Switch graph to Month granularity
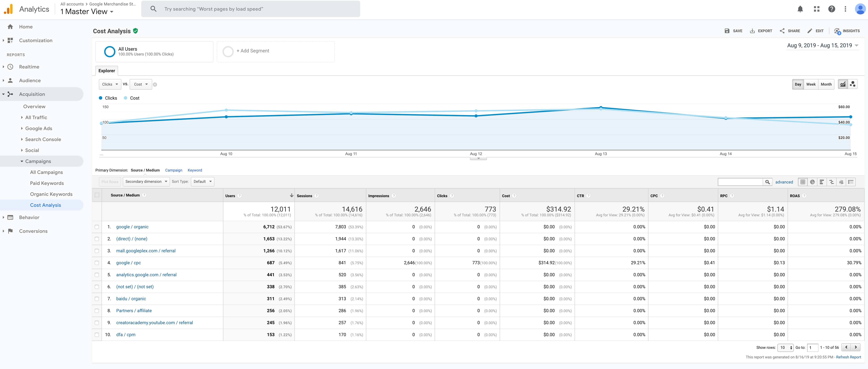 pos(826,84)
